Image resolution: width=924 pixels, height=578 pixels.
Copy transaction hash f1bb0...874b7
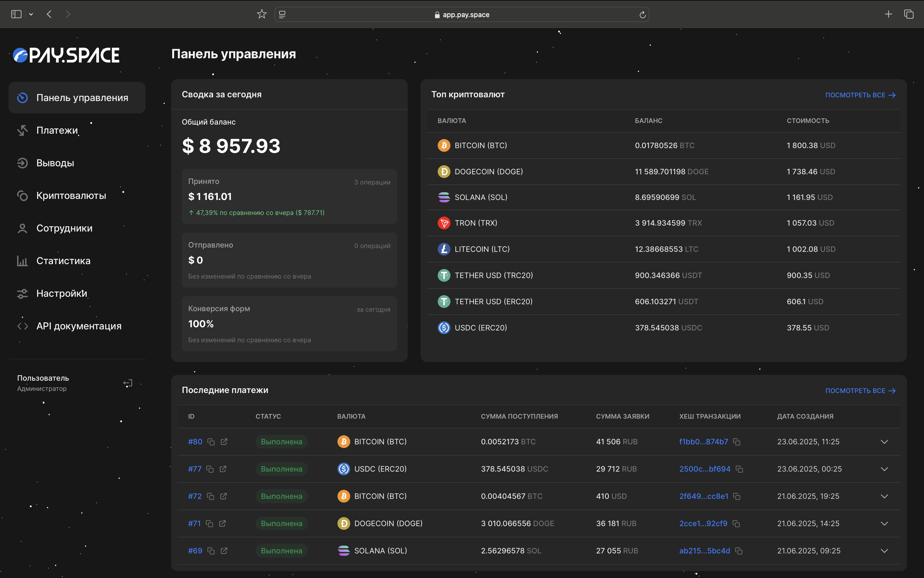(x=737, y=442)
